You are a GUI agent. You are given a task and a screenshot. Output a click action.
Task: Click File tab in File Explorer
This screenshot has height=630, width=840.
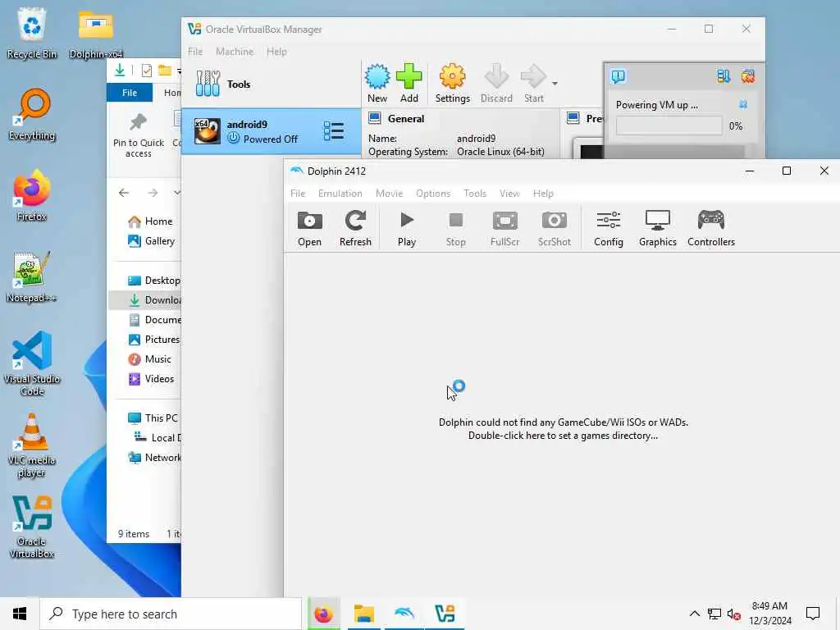(130, 93)
